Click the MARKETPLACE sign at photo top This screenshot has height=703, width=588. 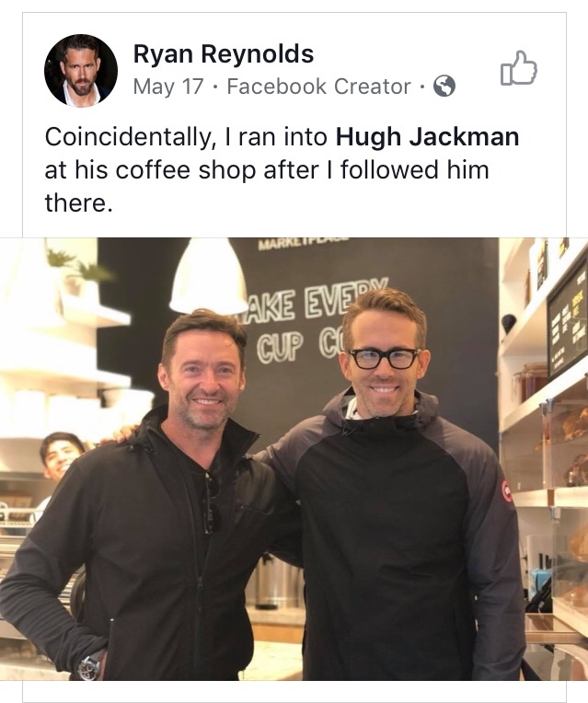pyautogui.click(x=304, y=243)
